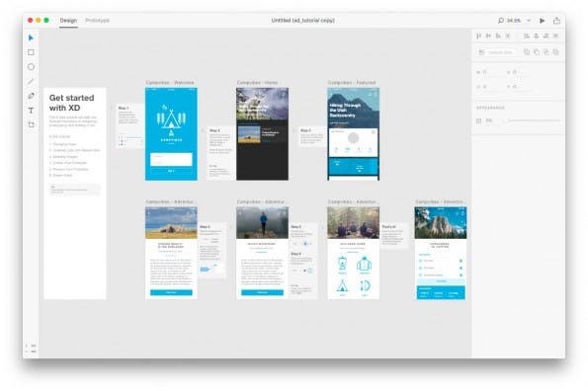
Task: Click the Step 1 instruction card
Action: pos(129,126)
